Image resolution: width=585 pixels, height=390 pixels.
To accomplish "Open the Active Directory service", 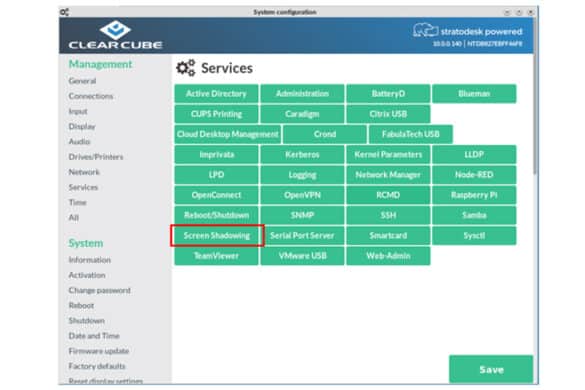I will (x=216, y=94).
